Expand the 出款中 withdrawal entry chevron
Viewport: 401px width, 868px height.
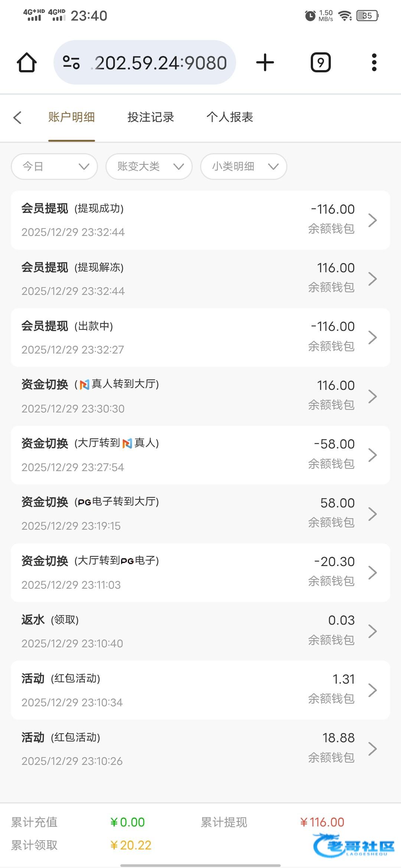click(x=372, y=338)
